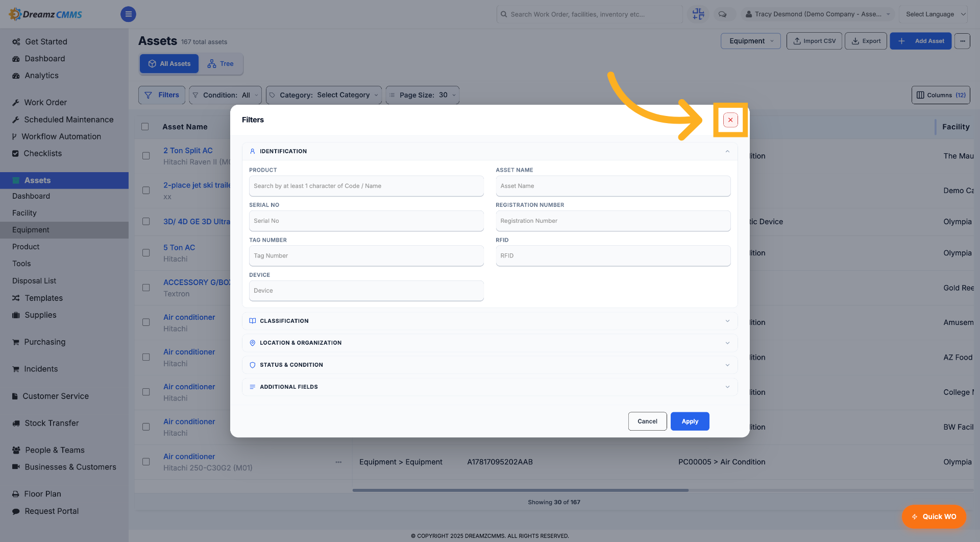This screenshot has width=980, height=542.
Task: Switch to the All Assets tab
Action: pyautogui.click(x=169, y=64)
